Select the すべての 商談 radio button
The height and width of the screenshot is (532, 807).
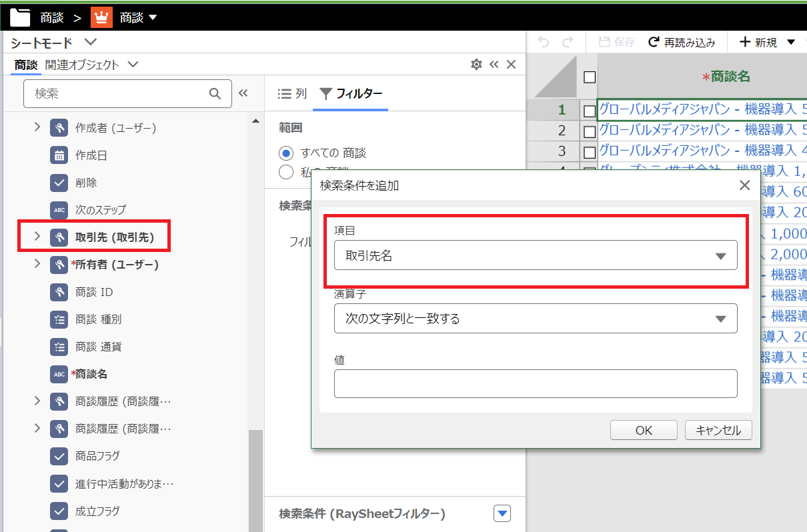coord(286,153)
